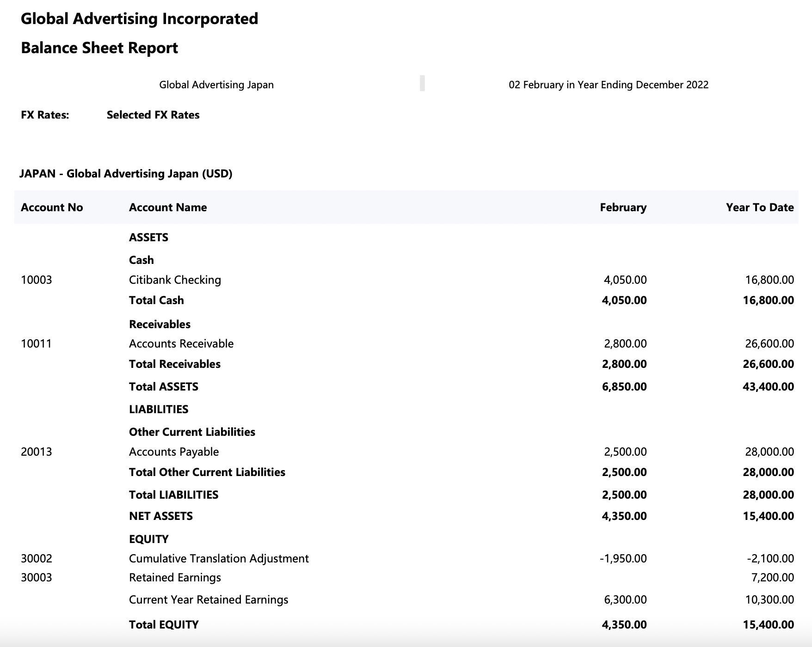This screenshot has width=812, height=647.
Task: Click the Balance Sheet Report title
Action: [x=99, y=48]
